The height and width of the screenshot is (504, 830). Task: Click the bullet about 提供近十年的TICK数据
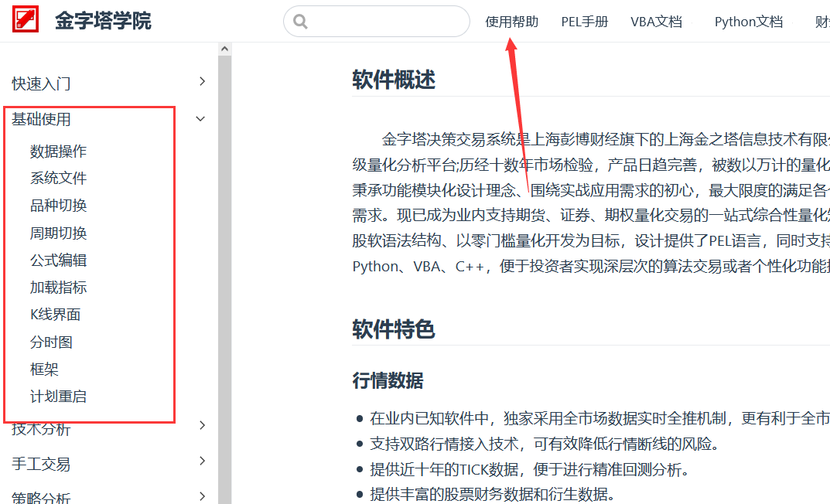tap(529, 469)
